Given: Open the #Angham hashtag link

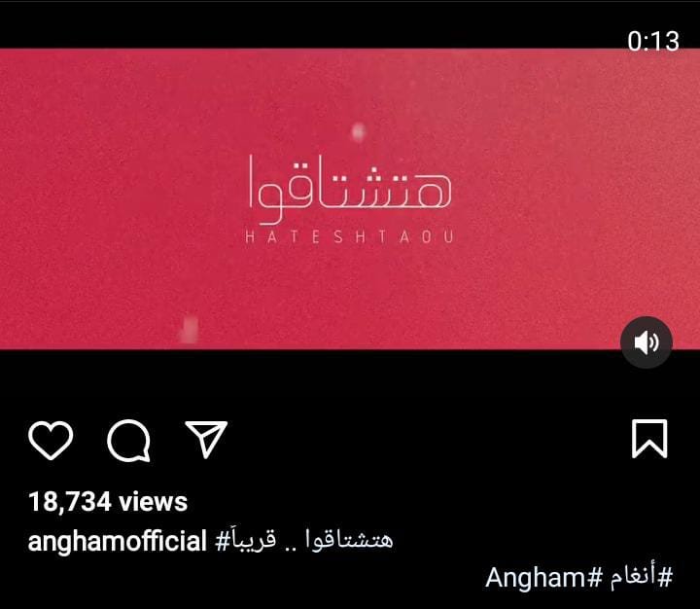Looking at the screenshot, I should pos(543,578).
